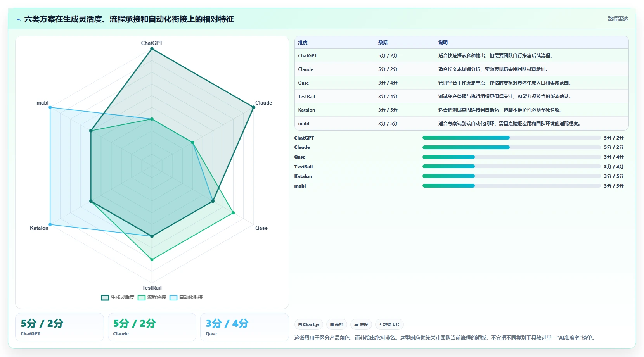The width and height of the screenshot is (644, 357).
Task: Click the mabl progress bar
Action: pyautogui.click(x=511, y=186)
